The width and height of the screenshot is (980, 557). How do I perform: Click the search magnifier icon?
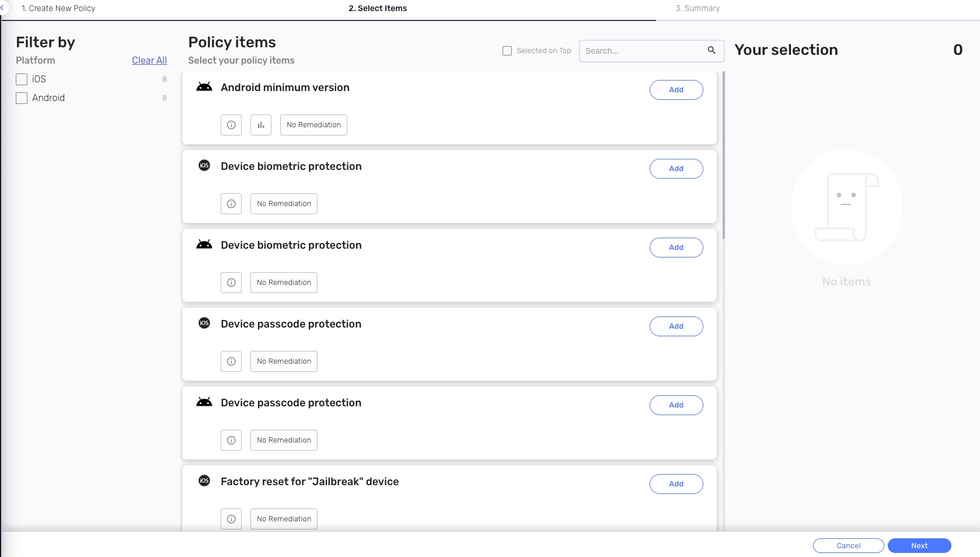pos(712,50)
